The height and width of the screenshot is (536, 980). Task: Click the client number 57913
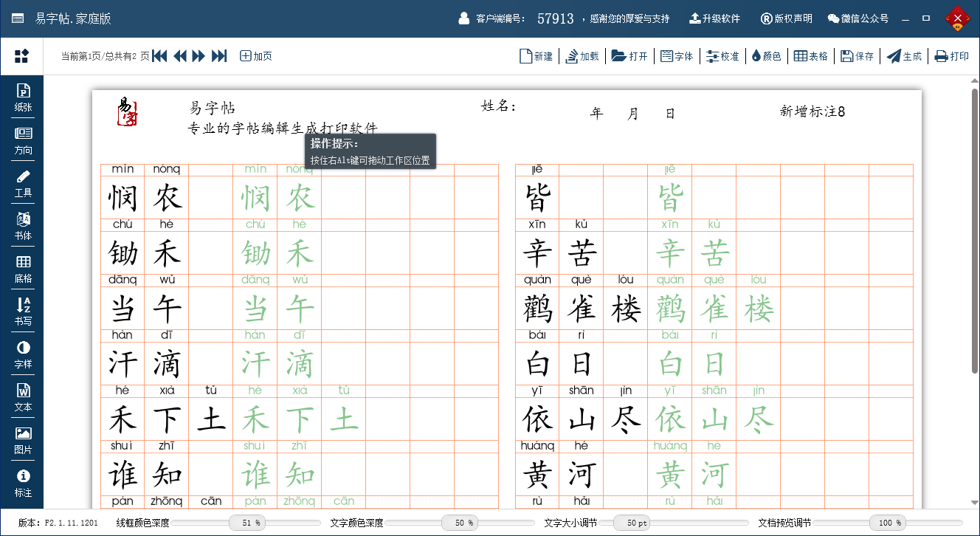pyautogui.click(x=556, y=18)
